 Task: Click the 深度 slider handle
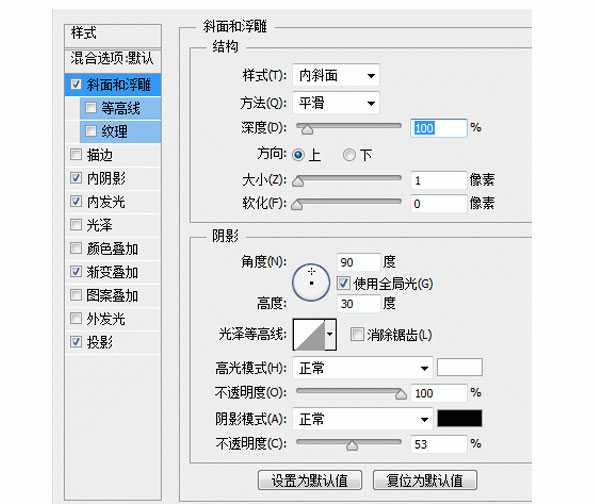(x=307, y=130)
